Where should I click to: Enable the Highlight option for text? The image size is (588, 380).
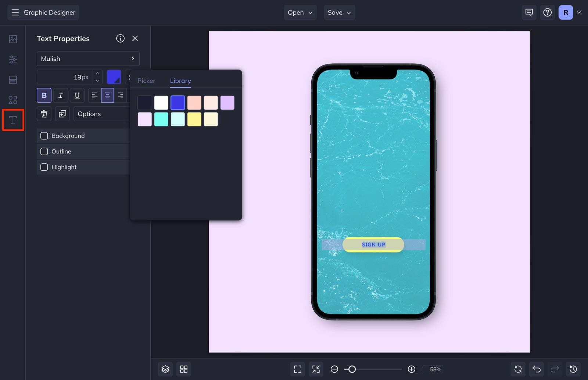pyautogui.click(x=44, y=167)
